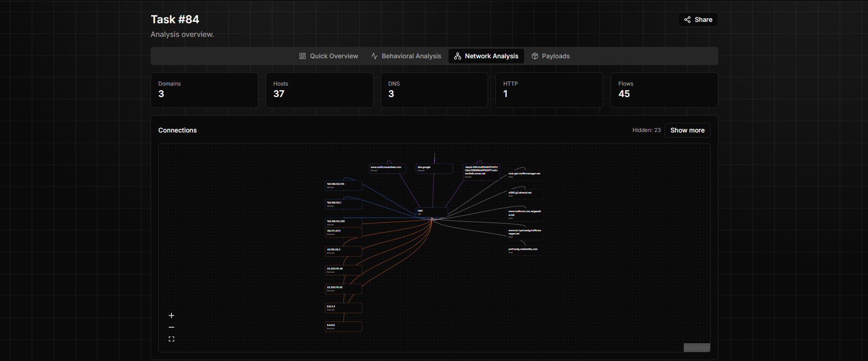Image resolution: width=868 pixels, height=361 pixels.
Task: Click the Hidden: 23 label
Action: pyautogui.click(x=646, y=130)
